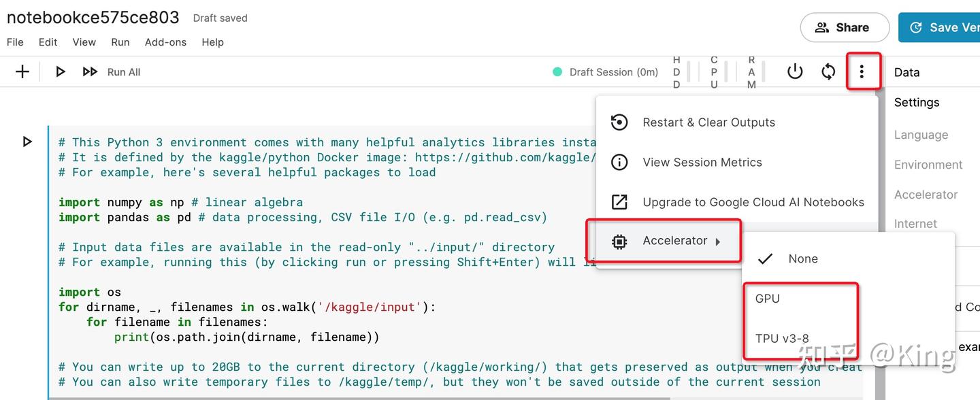Click the notebook title to rename
This screenshot has height=400, width=980.
click(x=93, y=18)
